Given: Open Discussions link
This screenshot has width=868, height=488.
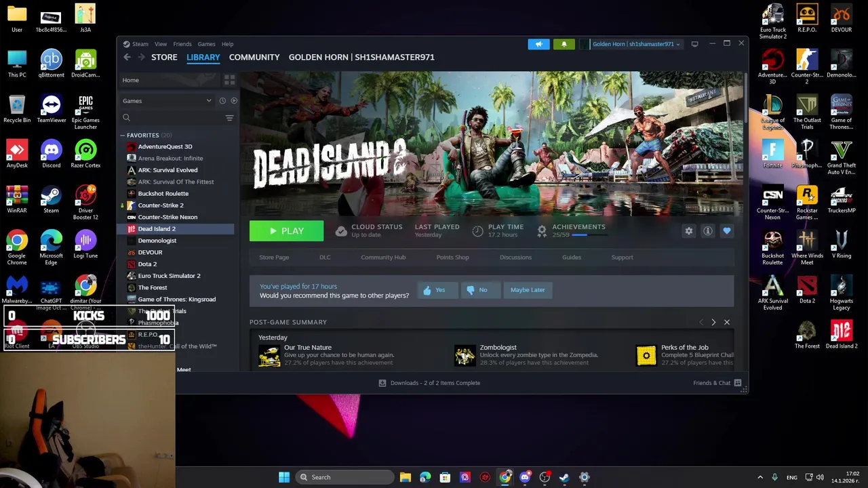Looking at the screenshot, I should [515, 258].
